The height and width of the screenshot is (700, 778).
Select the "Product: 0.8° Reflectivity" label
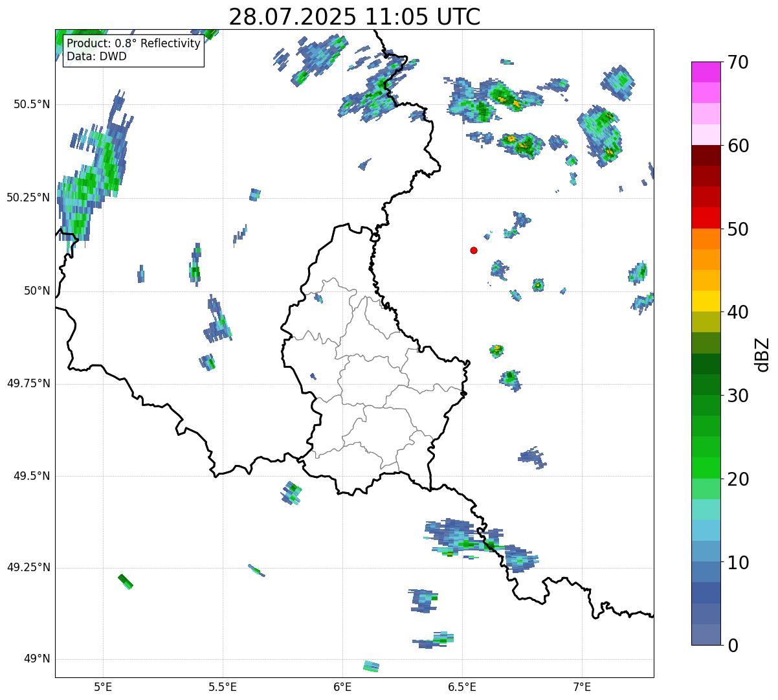pyautogui.click(x=134, y=43)
